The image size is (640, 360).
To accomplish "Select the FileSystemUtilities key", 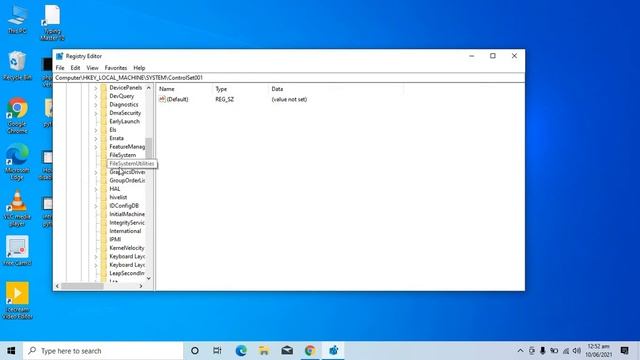I will (132, 164).
